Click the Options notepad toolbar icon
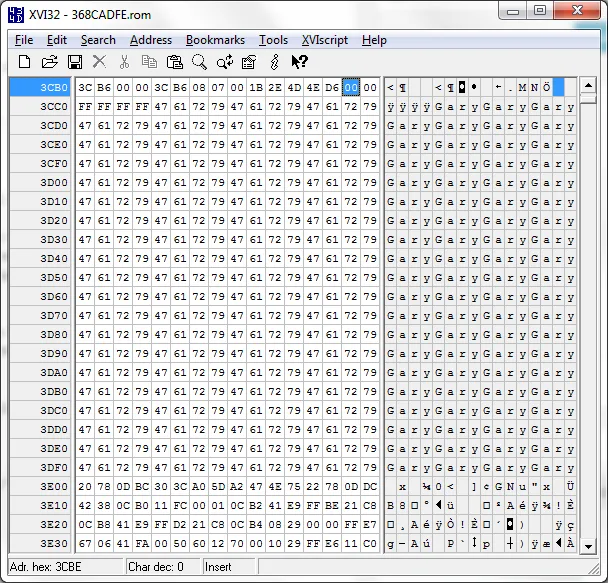The width and height of the screenshot is (608, 583). click(x=249, y=62)
